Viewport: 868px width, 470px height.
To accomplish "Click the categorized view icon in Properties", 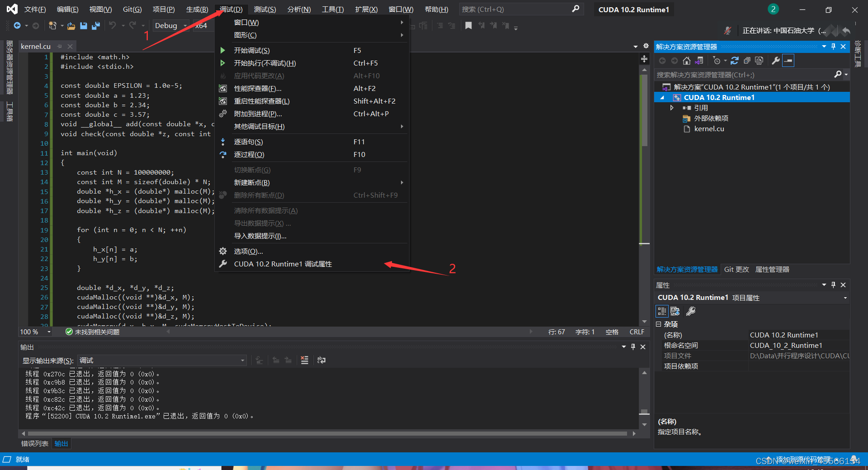I will (x=662, y=311).
